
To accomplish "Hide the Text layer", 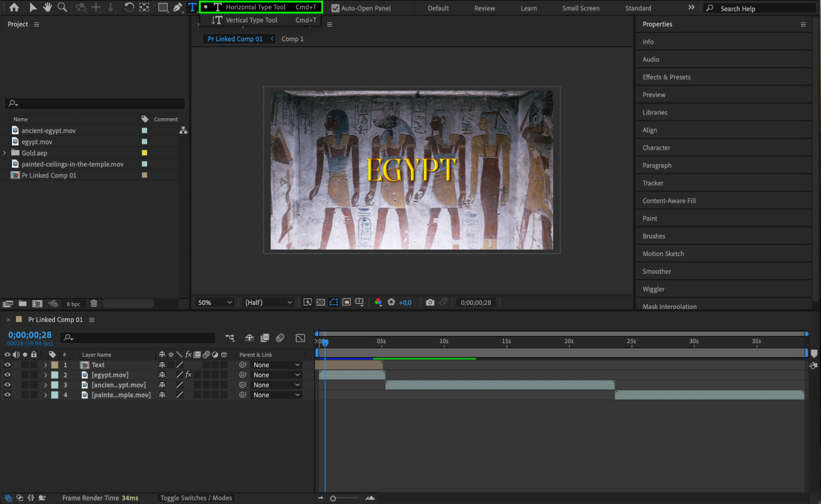I will click(x=7, y=365).
